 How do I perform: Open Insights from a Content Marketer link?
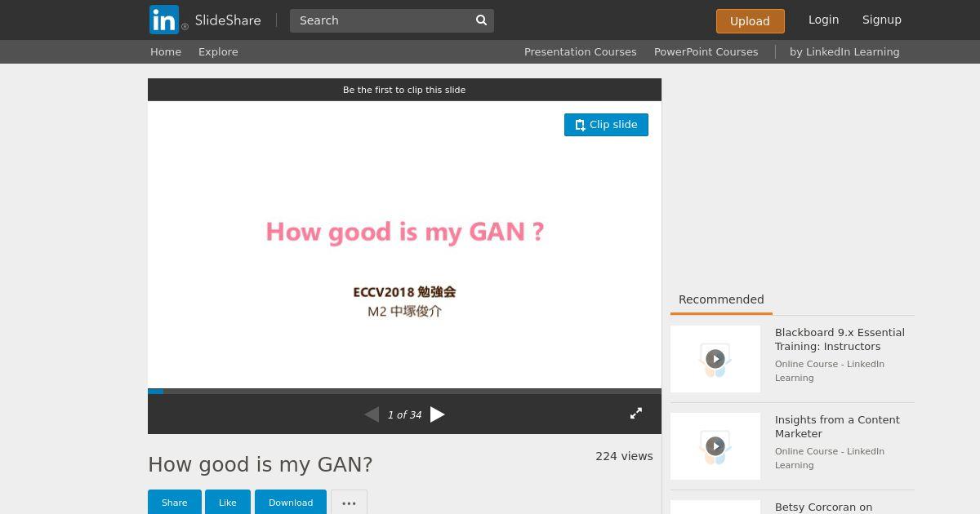pos(837,427)
